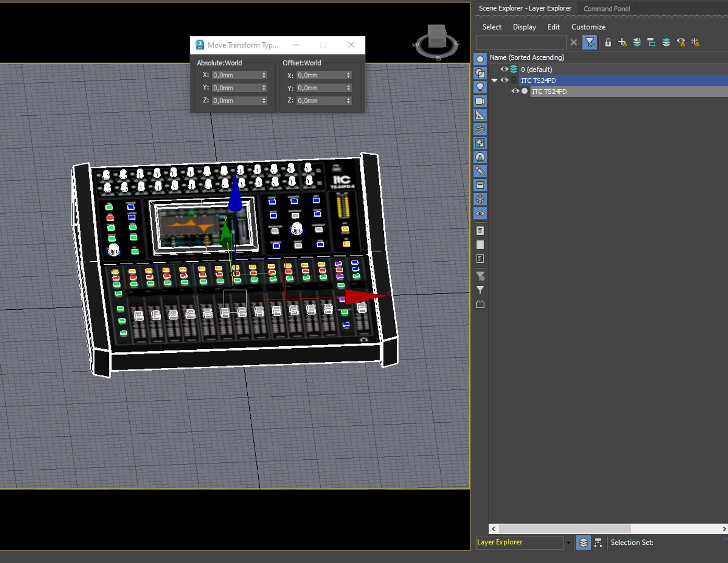Click Absolute Z value field
The image size is (728, 563).
[x=236, y=101]
